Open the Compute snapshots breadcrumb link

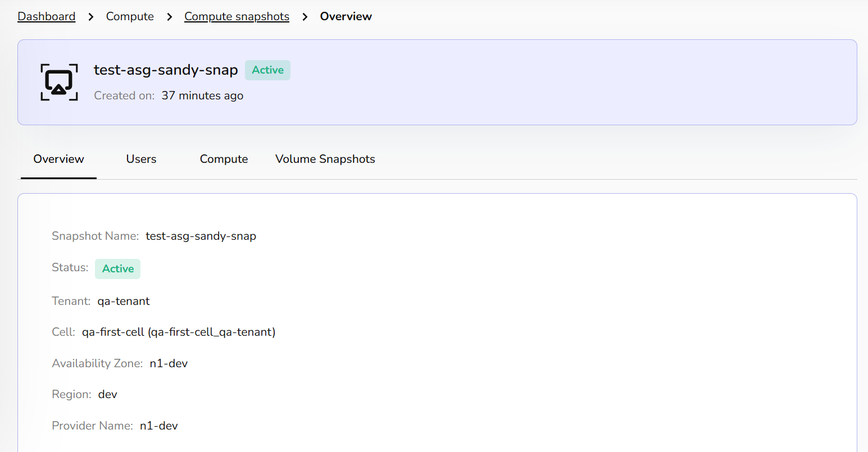click(237, 16)
